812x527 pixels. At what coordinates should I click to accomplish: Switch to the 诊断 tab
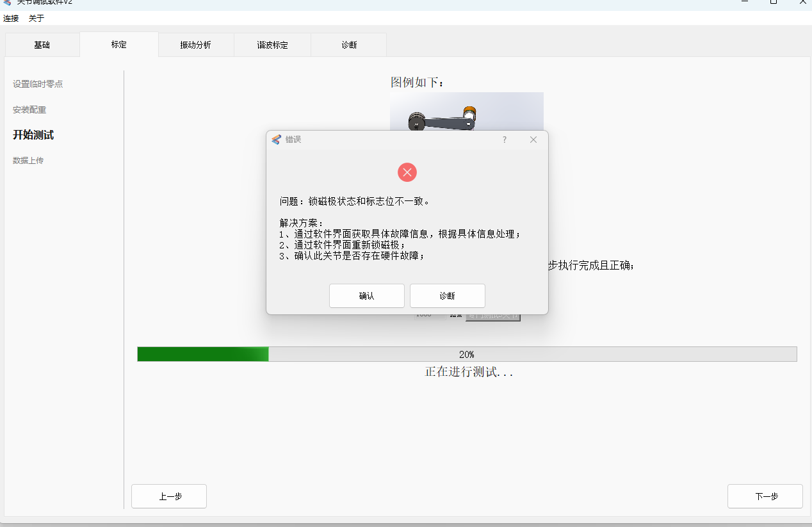pos(349,45)
